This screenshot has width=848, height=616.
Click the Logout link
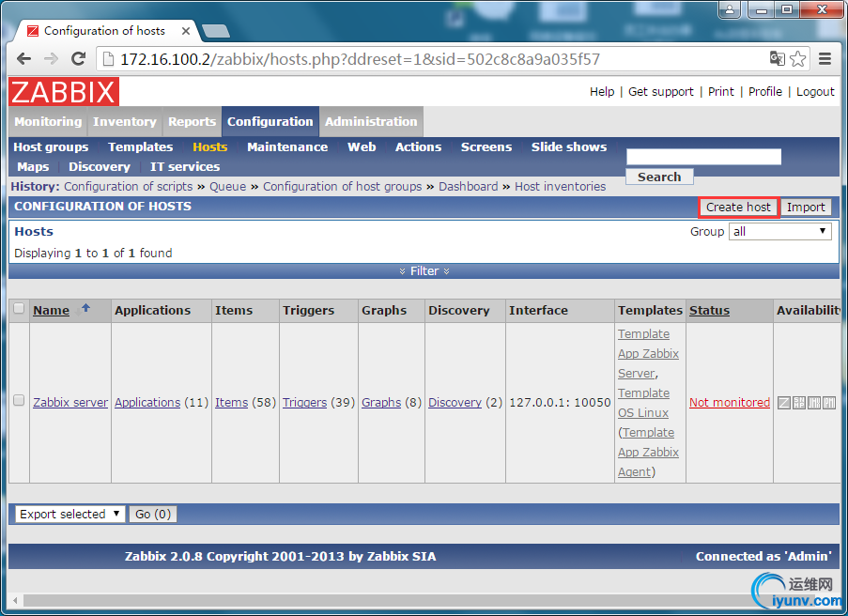click(815, 91)
